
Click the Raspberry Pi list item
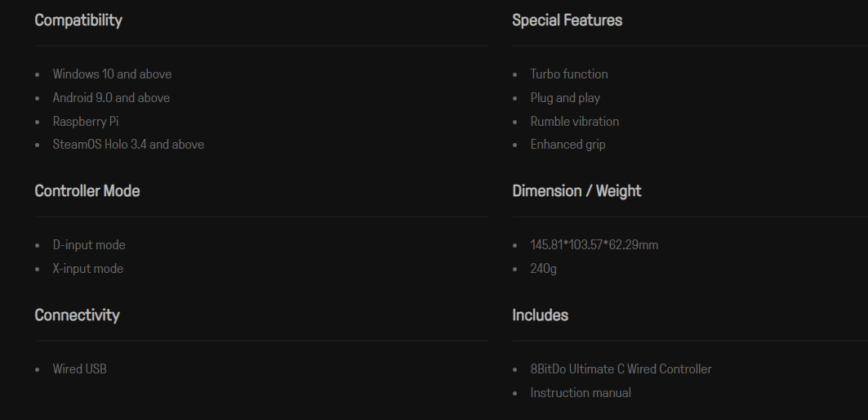[86, 122]
